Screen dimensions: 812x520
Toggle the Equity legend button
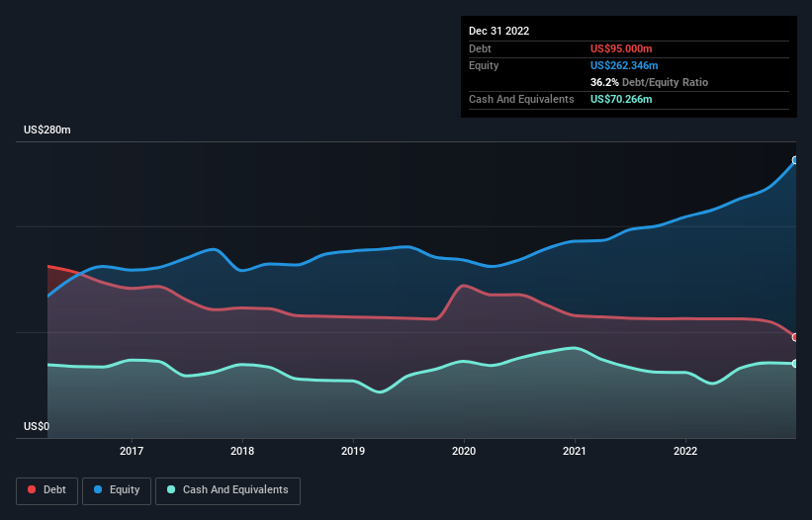117,490
